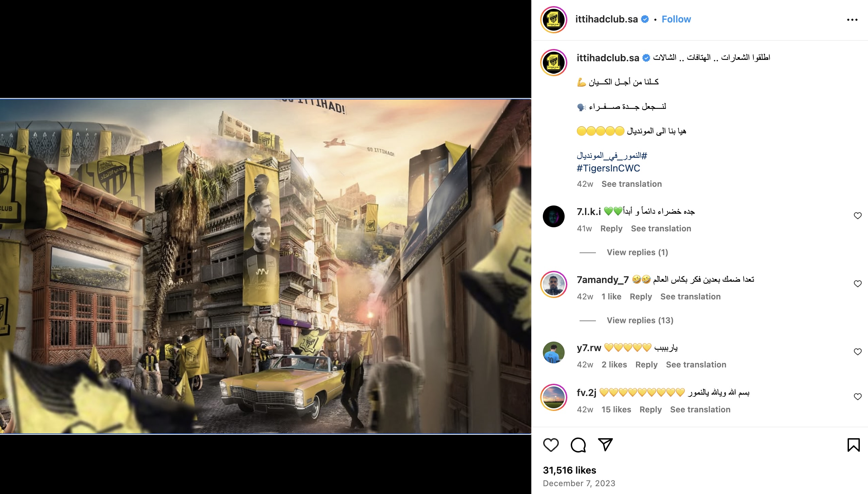The image size is (868, 494).
Task: Show See translation under the caption
Action: (x=632, y=184)
